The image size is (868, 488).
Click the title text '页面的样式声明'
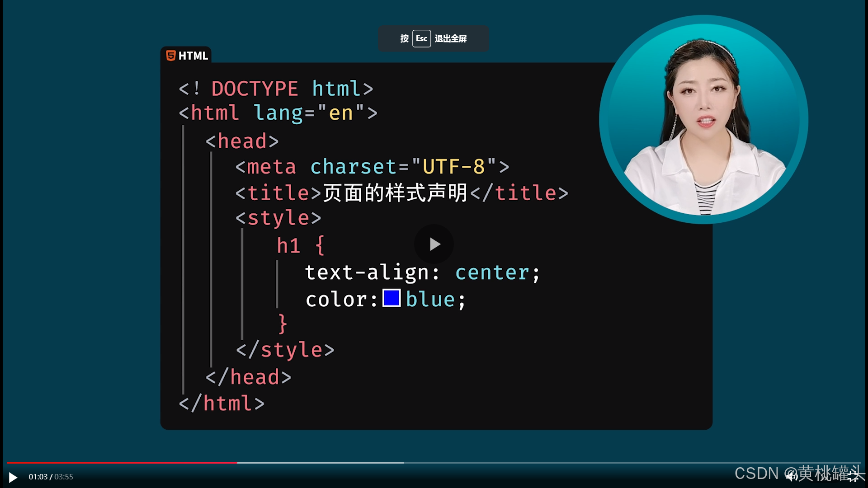(x=395, y=193)
